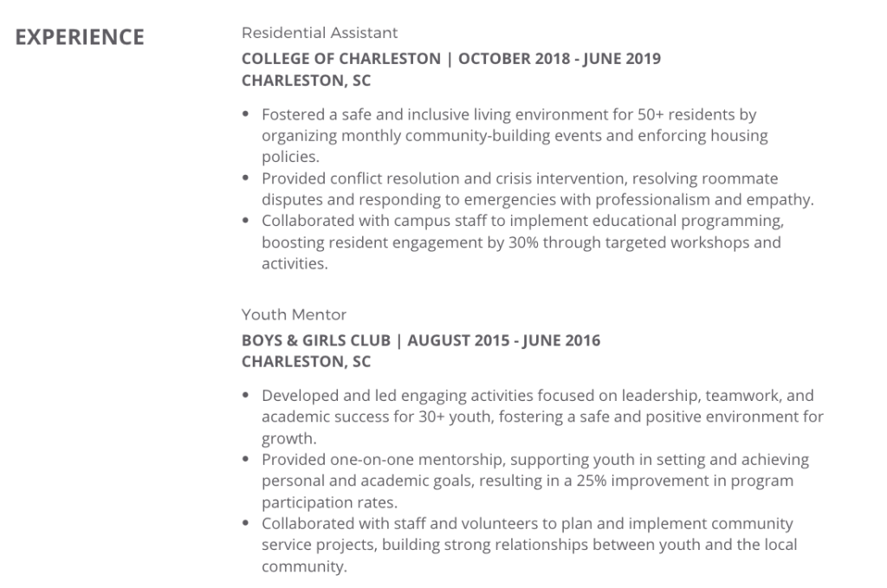Click the bullet starting 'Provided one-on-one mentorship'
This screenshot has width=887, height=588.
click(x=534, y=460)
